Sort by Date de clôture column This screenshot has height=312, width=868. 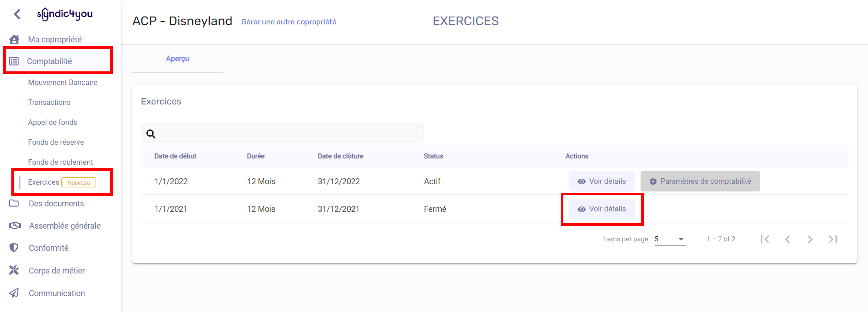[340, 156]
